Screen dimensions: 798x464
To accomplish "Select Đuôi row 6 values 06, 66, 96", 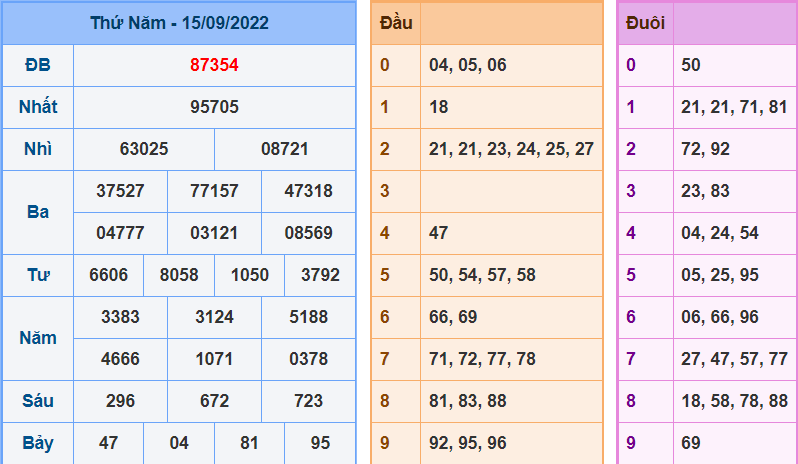I will point(720,317).
